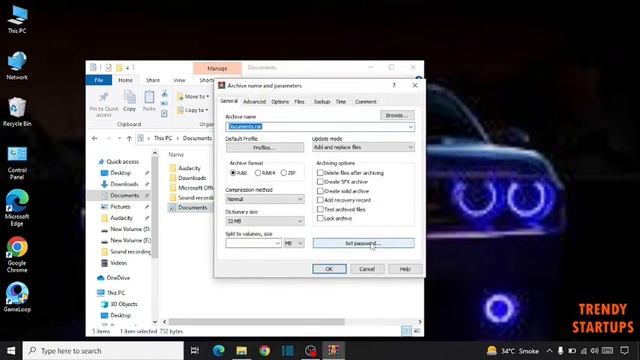Click the Copy icon in Explorer ribbon

[129, 101]
